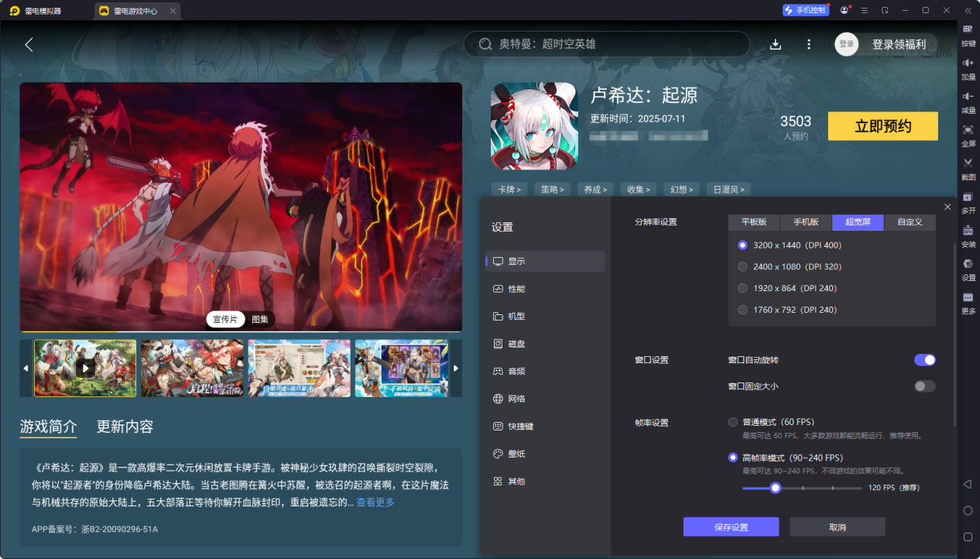This screenshot has height=559, width=980.
Task: Click the 查看更多 link in the description
Action: [x=375, y=502]
